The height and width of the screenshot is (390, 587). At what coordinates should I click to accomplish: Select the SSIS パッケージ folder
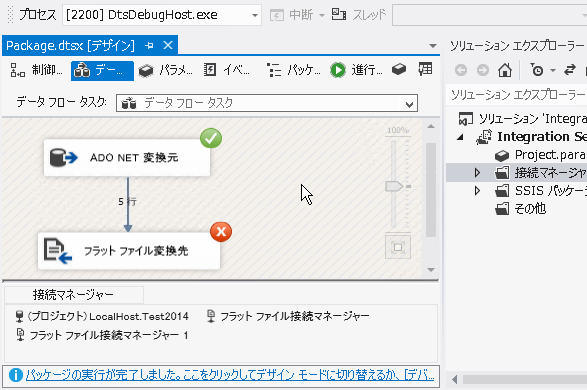click(541, 191)
